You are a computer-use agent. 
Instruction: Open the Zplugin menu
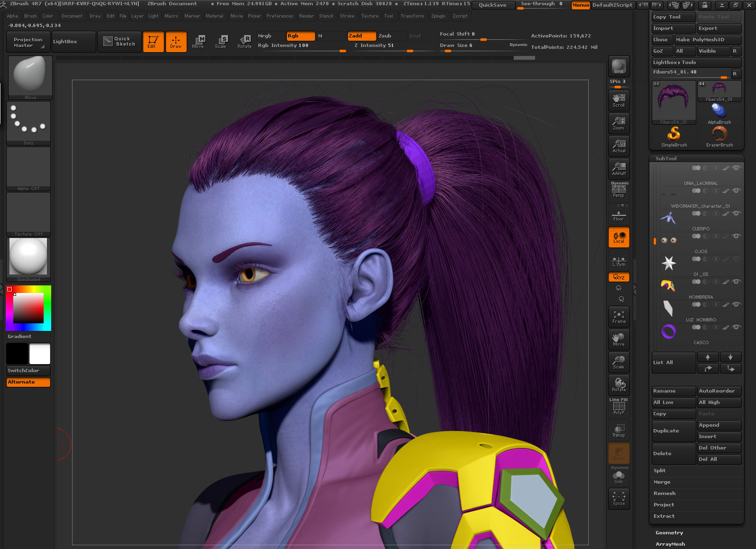pyautogui.click(x=438, y=16)
